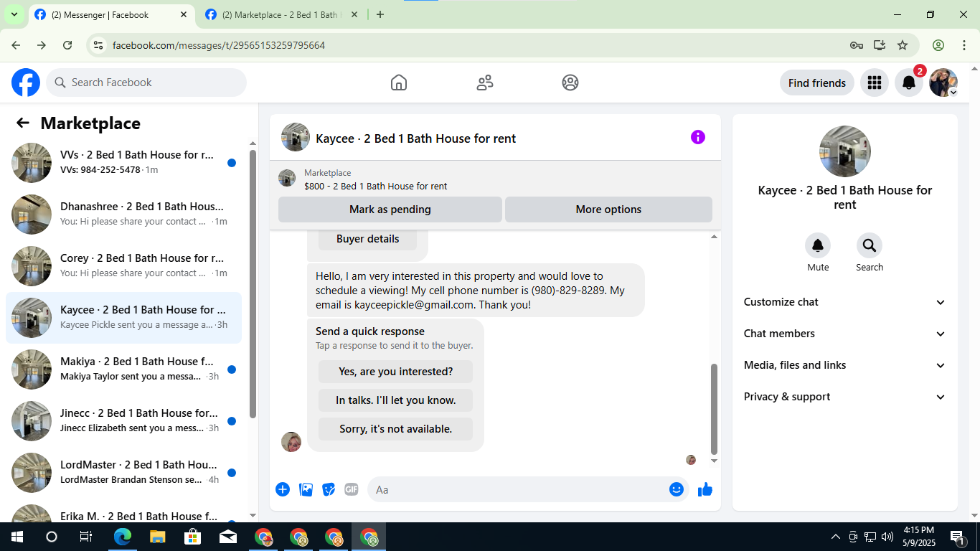Expand Chat members section
The height and width of the screenshot is (551, 980).
click(845, 334)
